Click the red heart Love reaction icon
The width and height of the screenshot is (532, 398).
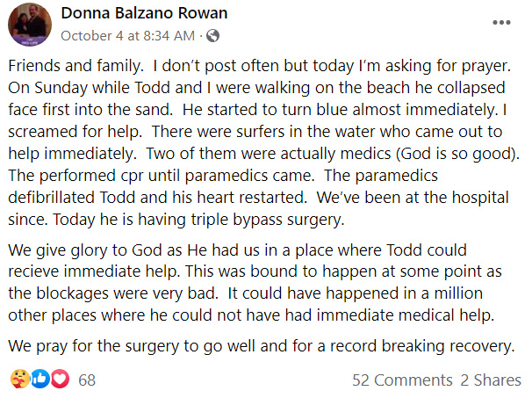click(x=60, y=379)
